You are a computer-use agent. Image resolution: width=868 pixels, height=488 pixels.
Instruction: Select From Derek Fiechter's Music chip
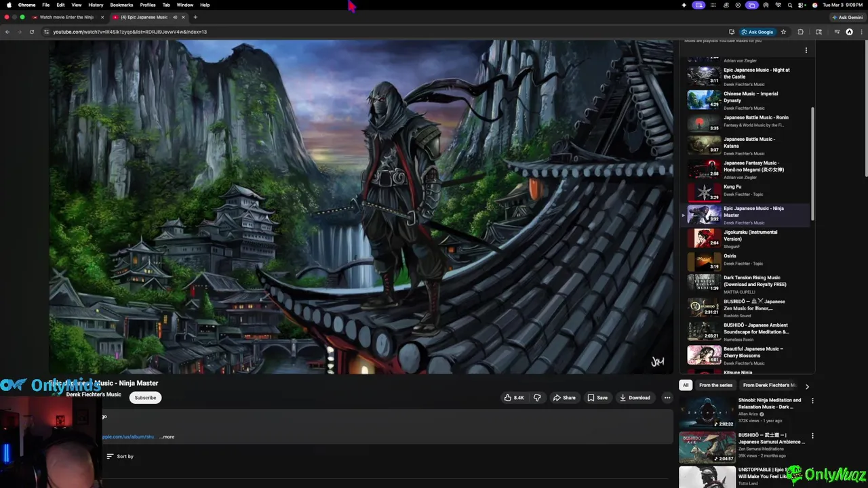pyautogui.click(x=770, y=385)
